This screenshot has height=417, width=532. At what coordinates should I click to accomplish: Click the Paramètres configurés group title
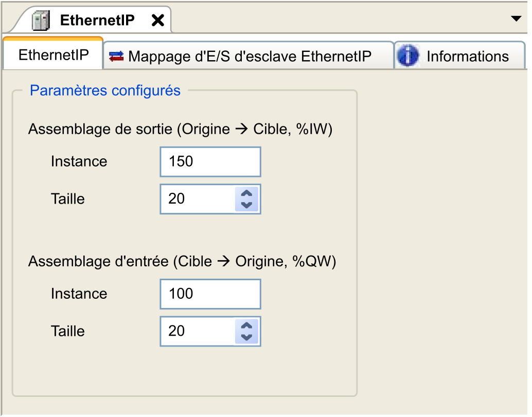(105, 91)
